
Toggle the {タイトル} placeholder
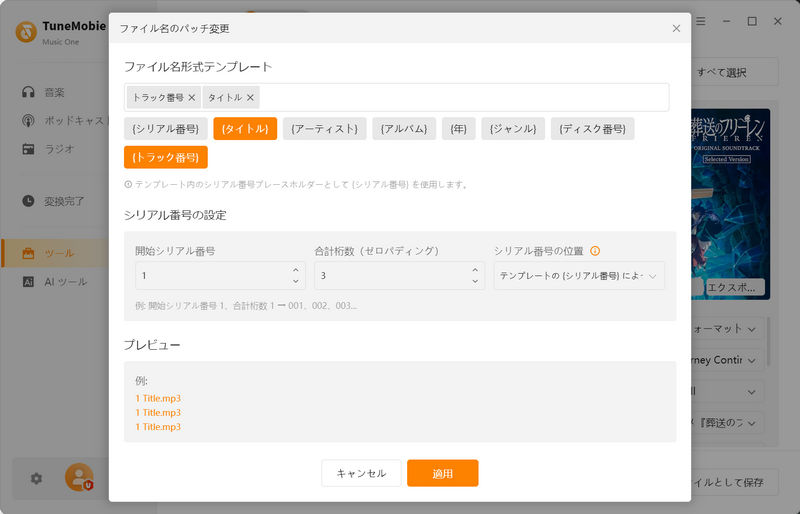point(245,129)
